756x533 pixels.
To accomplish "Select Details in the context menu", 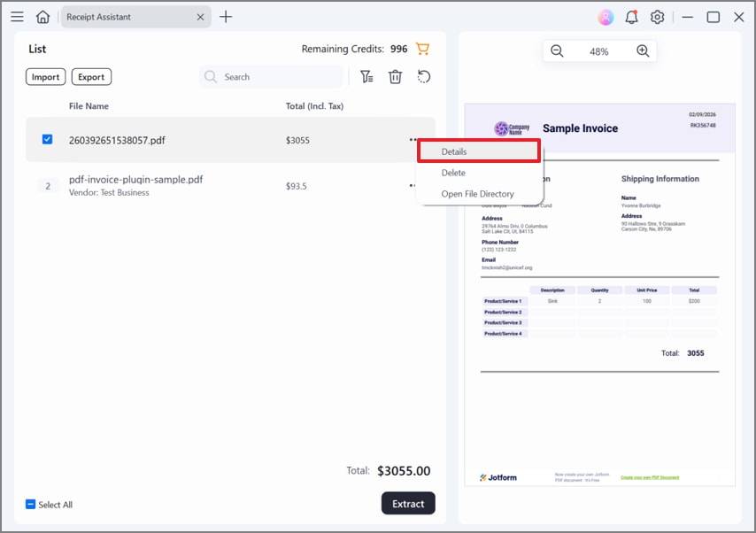I will click(x=478, y=151).
